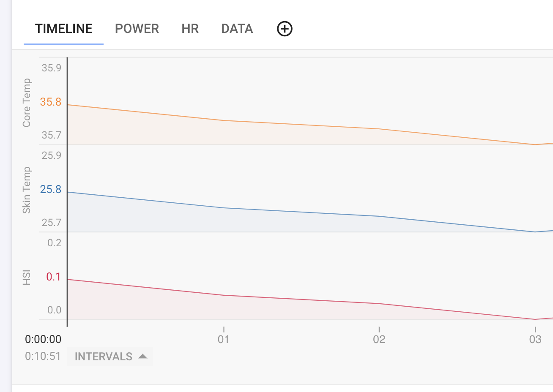This screenshot has height=392, width=553.
Task: Click the 0:00:00 current time readout
Action: point(43,339)
